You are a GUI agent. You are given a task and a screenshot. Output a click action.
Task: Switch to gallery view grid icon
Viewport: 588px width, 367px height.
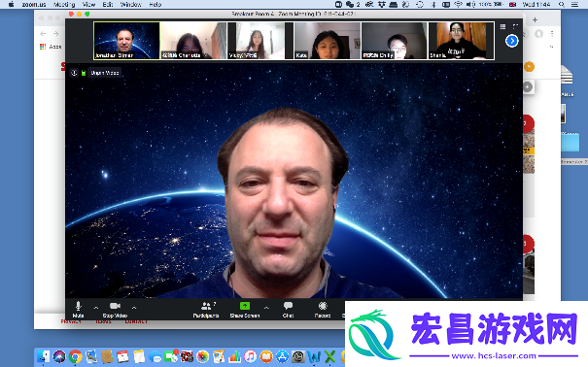tap(502, 26)
